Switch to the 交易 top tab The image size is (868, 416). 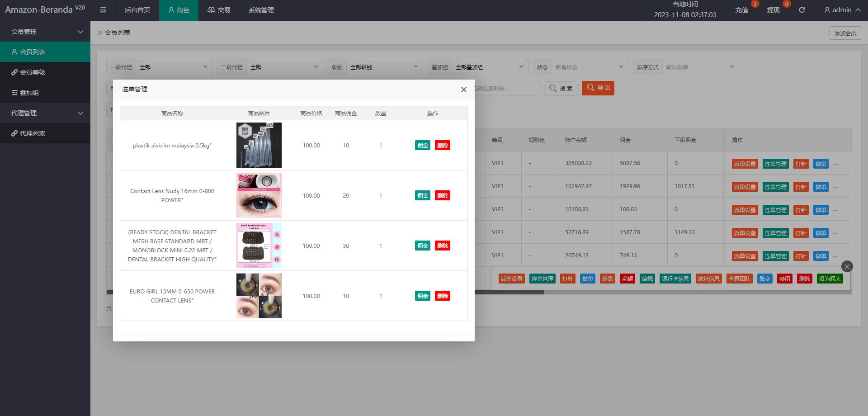(219, 10)
